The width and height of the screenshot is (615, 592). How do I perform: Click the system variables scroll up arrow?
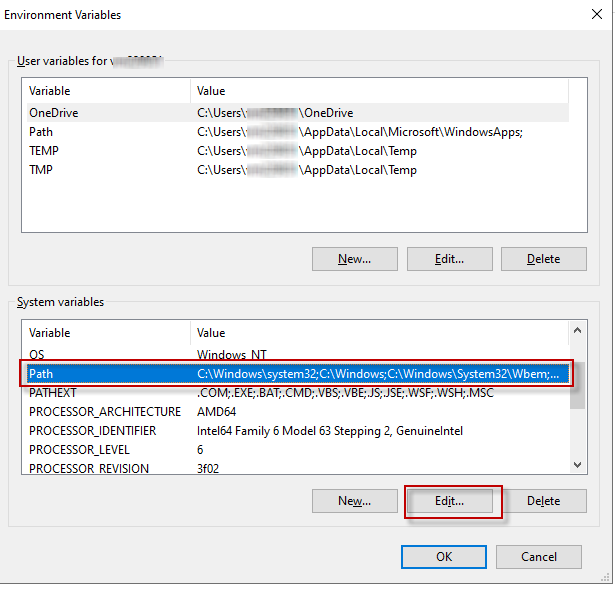click(x=577, y=330)
